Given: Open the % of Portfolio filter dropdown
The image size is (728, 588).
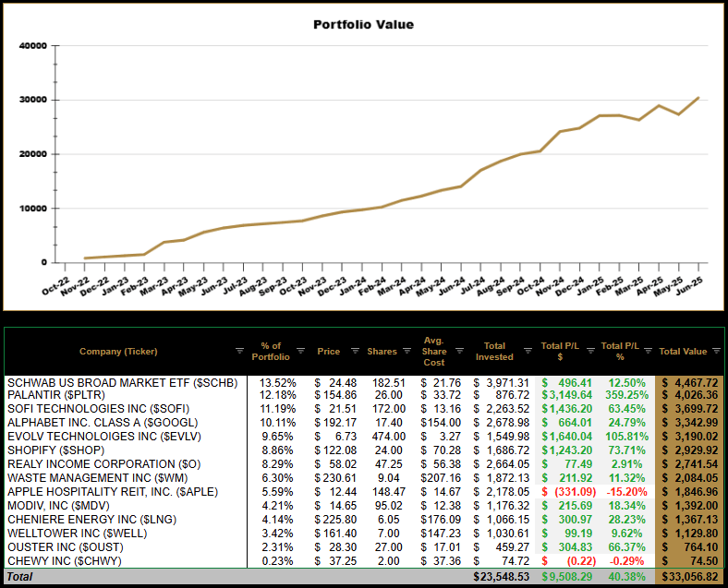Looking at the screenshot, I should click(301, 351).
